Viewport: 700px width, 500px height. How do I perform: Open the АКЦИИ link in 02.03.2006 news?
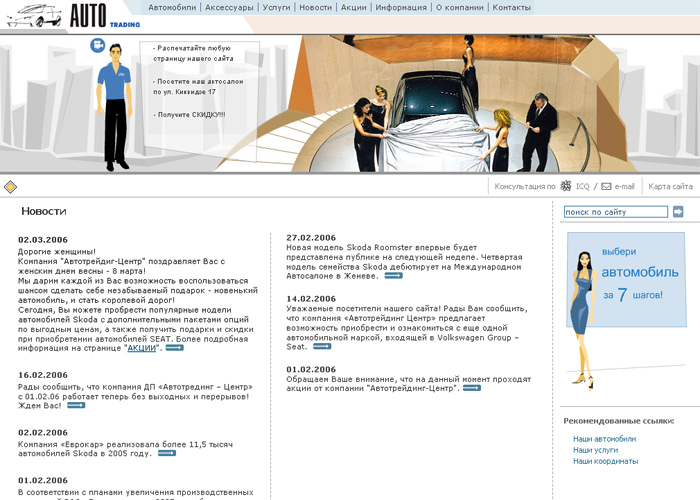[142, 348]
